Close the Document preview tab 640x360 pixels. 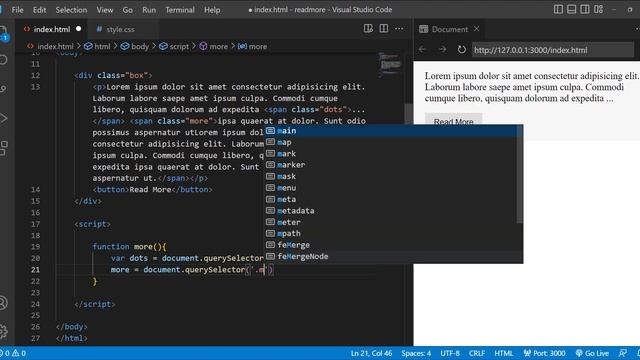point(476,29)
